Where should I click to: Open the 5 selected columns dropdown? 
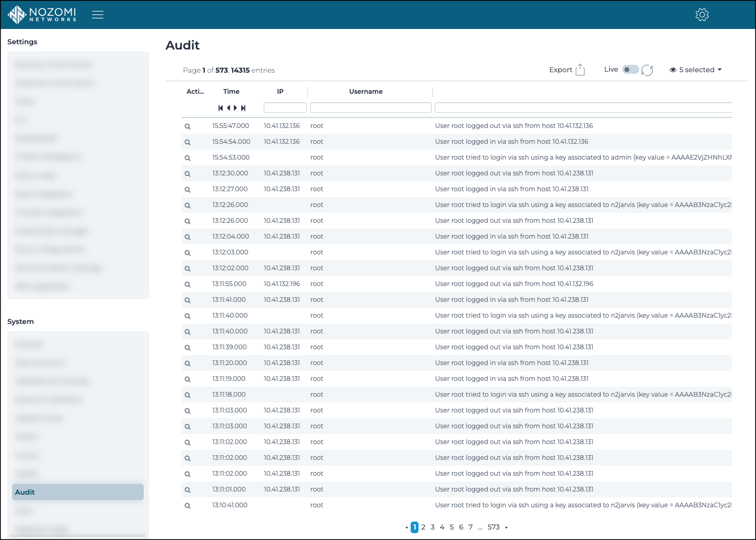[695, 70]
